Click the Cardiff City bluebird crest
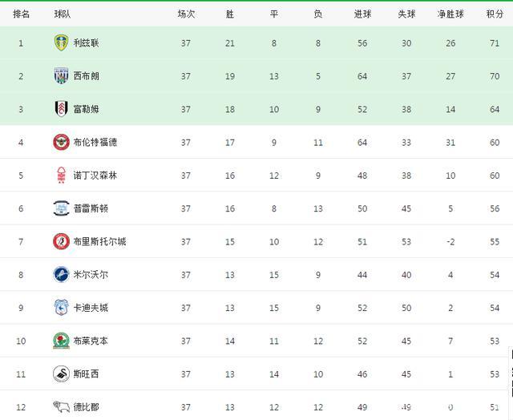Image resolution: width=513 pixels, height=420 pixels. [61, 308]
